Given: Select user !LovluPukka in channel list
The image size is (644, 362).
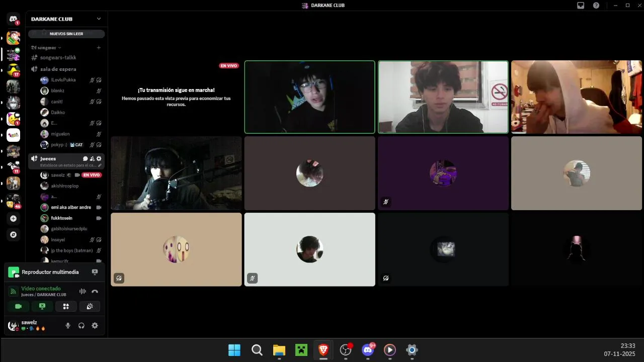Looking at the screenshot, I should point(71,80).
